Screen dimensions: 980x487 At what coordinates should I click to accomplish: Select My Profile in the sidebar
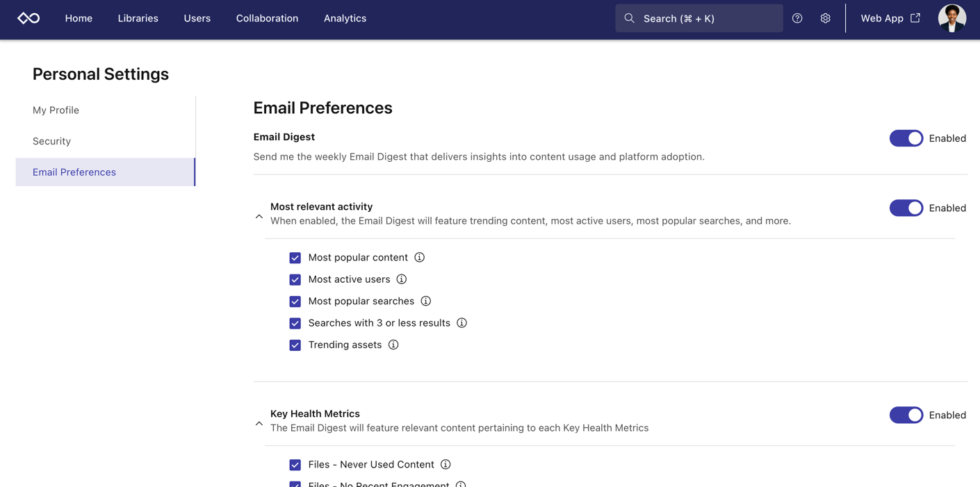coord(56,110)
